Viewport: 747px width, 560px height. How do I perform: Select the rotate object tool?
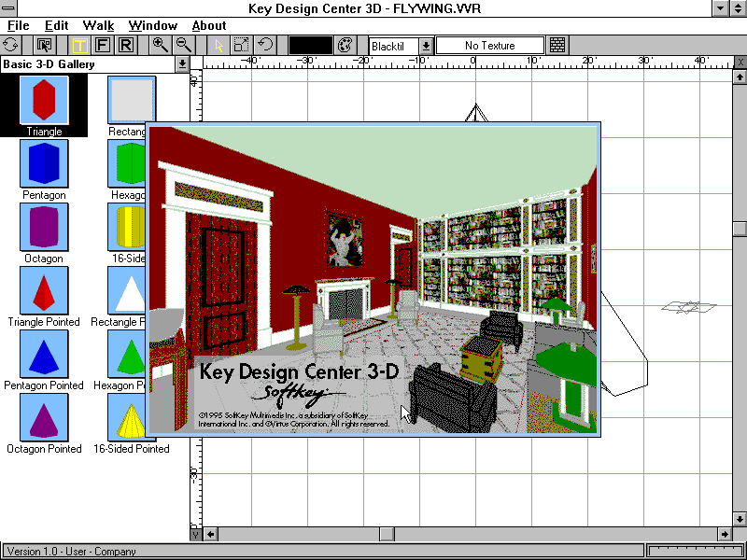(x=265, y=45)
